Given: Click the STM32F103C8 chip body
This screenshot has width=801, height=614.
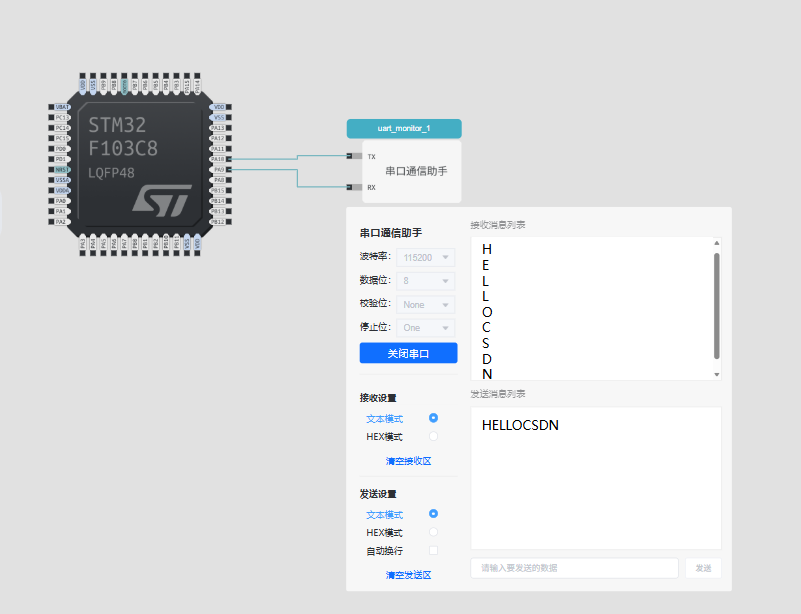Looking at the screenshot, I should [x=140, y=164].
